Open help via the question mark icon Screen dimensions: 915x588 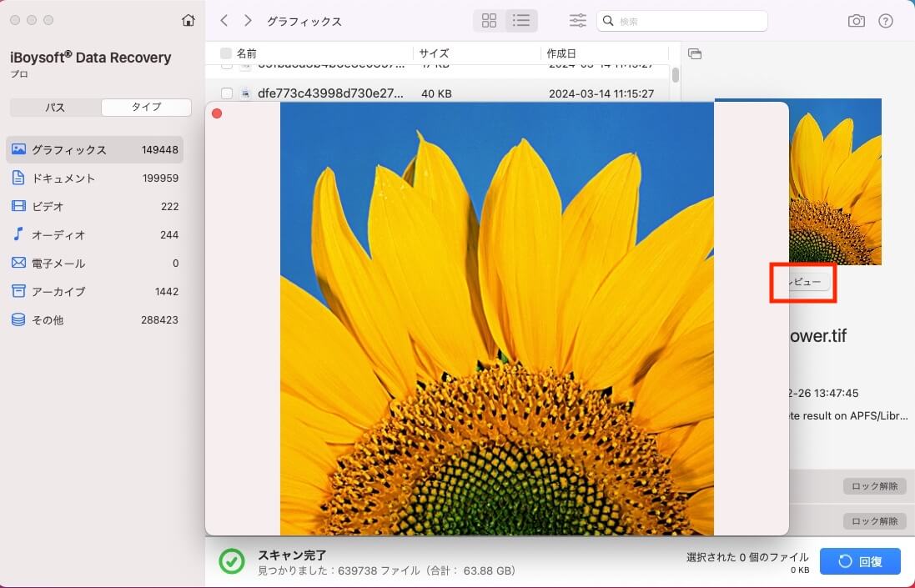886,20
